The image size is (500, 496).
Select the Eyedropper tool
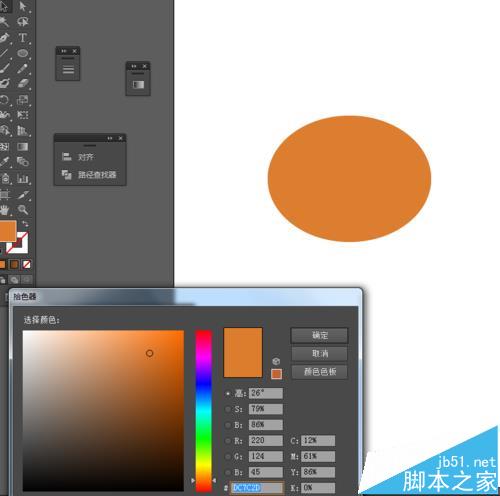pyautogui.click(x=4, y=162)
